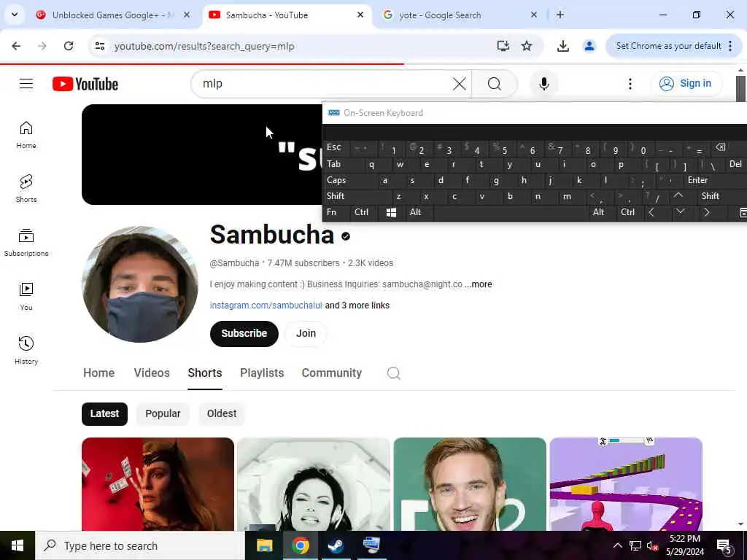Open Steam from the taskbar
The width and height of the screenshot is (747, 560).
coord(336,545)
